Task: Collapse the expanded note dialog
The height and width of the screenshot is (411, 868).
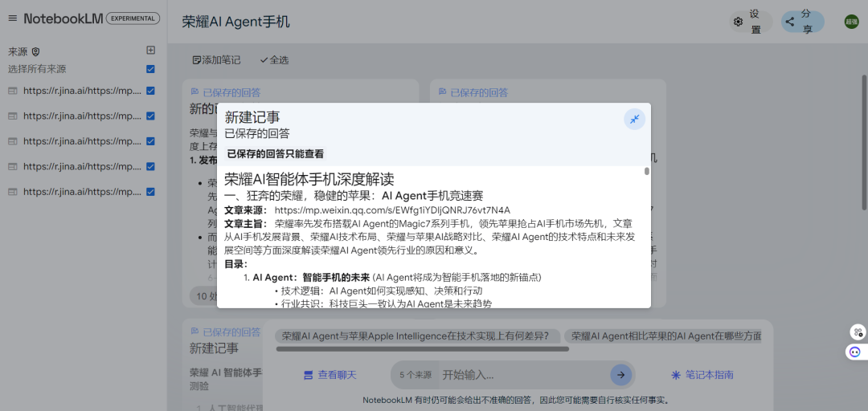Action: point(634,120)
